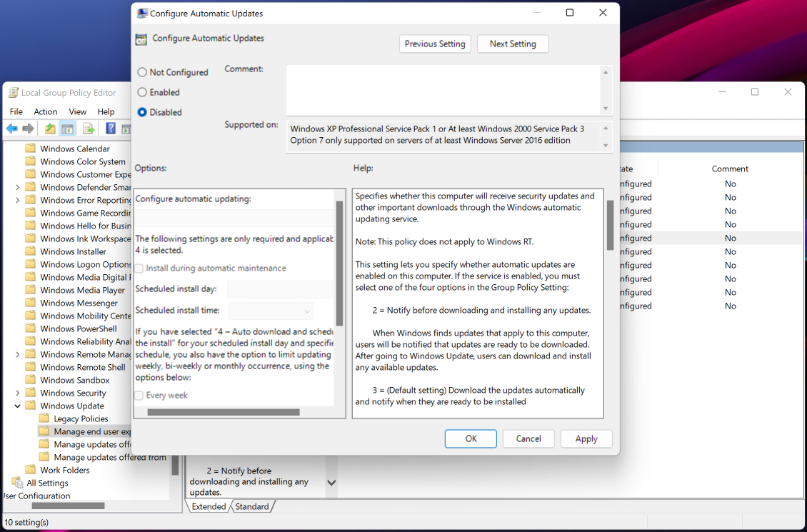The image size is (807, 532).
Task: Open Help using the question mark toolbar icon
Action: click(x=109, y=128)
